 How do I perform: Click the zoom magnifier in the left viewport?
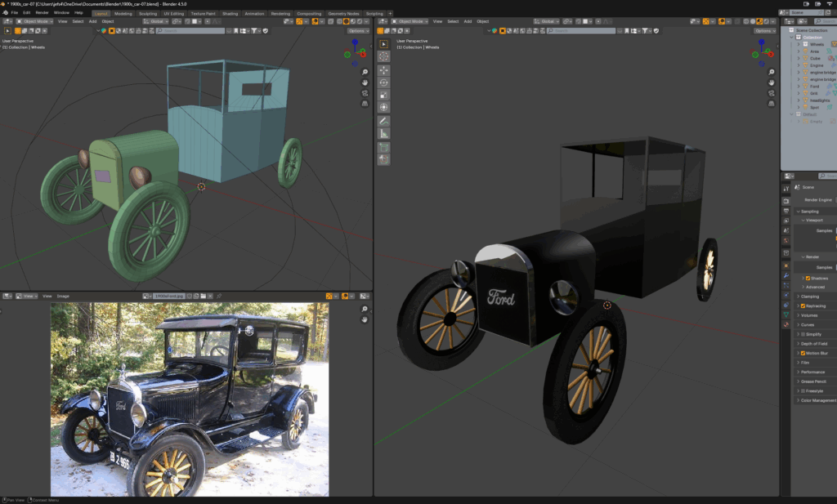365,72
